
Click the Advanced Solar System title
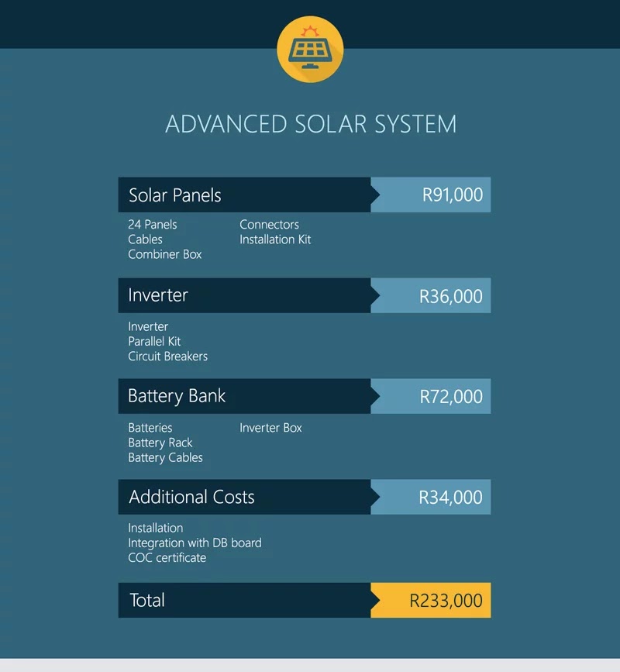(311, 124)
